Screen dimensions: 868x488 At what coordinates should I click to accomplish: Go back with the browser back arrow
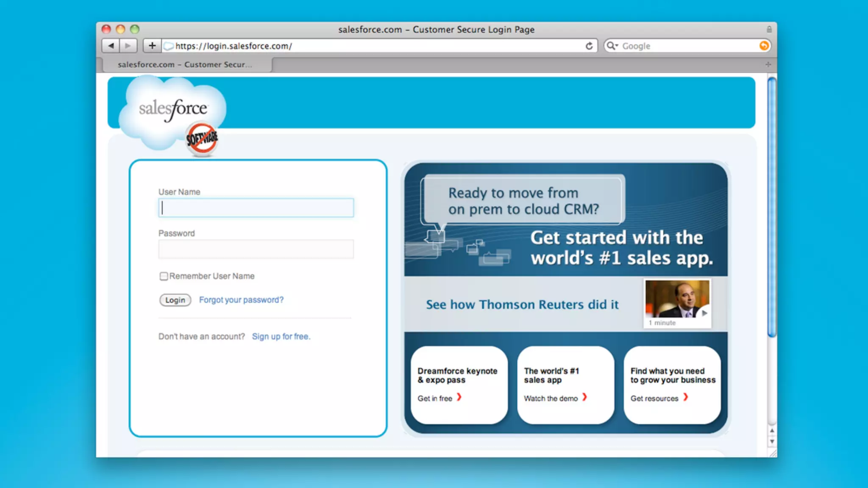click(111, 46)
